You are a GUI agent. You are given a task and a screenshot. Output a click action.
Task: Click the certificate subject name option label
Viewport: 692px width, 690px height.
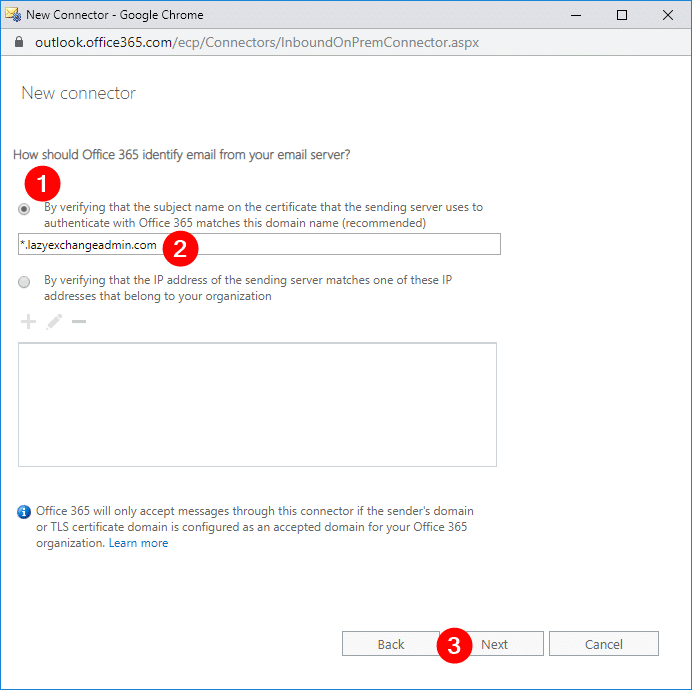263,215
